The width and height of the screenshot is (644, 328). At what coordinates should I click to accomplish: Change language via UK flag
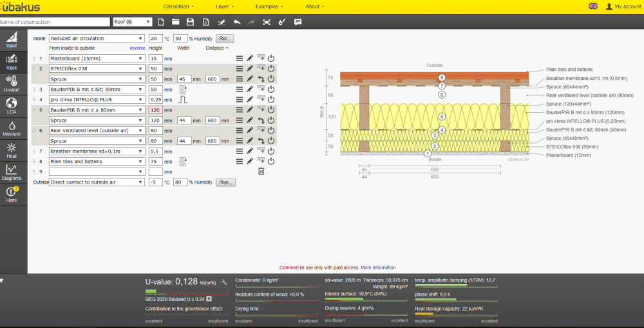pos(593,6)
